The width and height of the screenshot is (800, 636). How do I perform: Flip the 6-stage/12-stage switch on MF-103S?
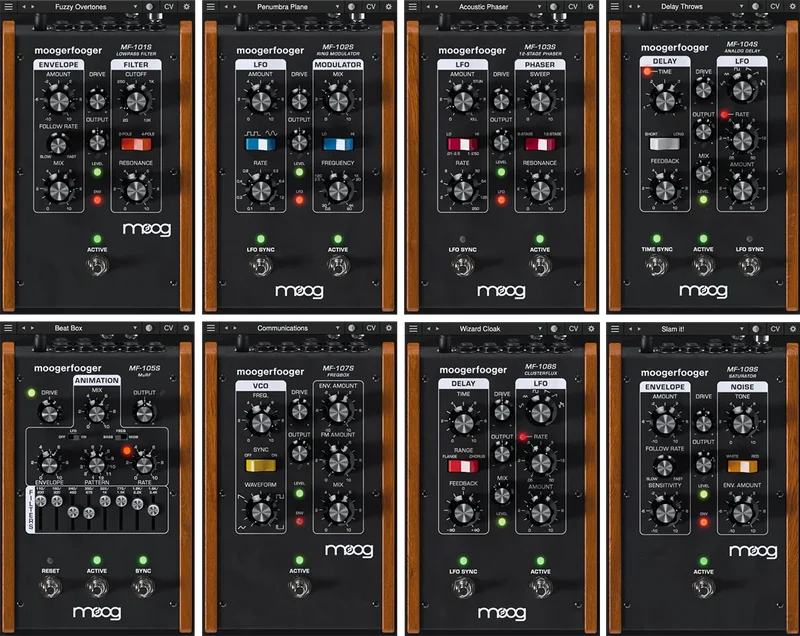click(540, 145)
